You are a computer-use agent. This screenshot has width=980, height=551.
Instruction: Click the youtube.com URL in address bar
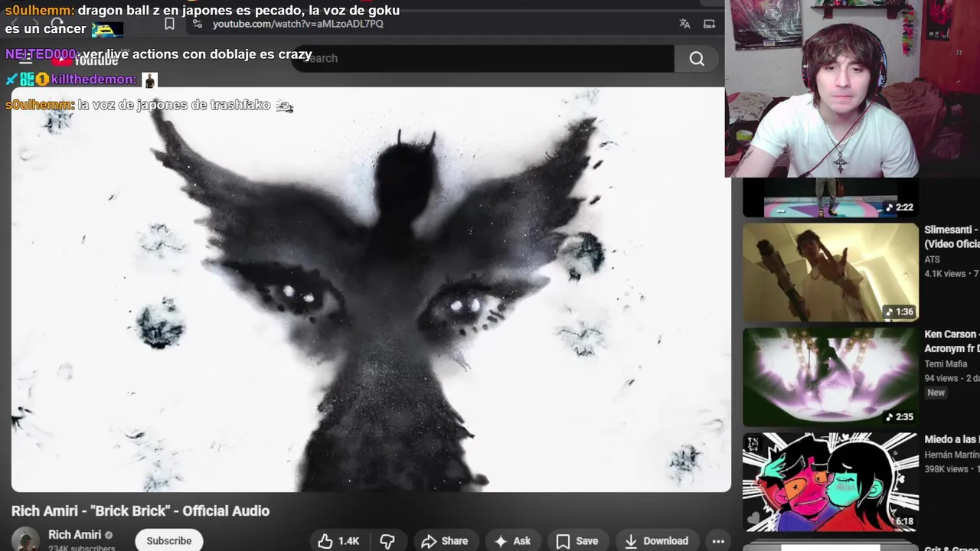pos(298,24)
